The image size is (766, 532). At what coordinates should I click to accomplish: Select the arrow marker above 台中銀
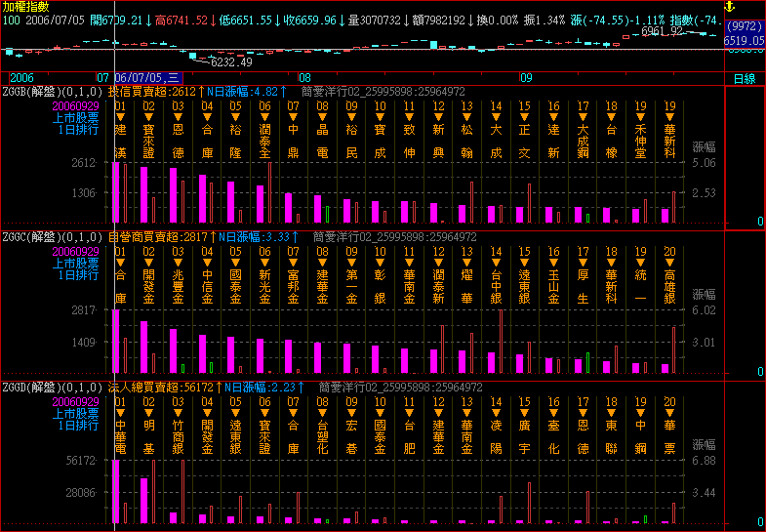(x=497, y=264)
